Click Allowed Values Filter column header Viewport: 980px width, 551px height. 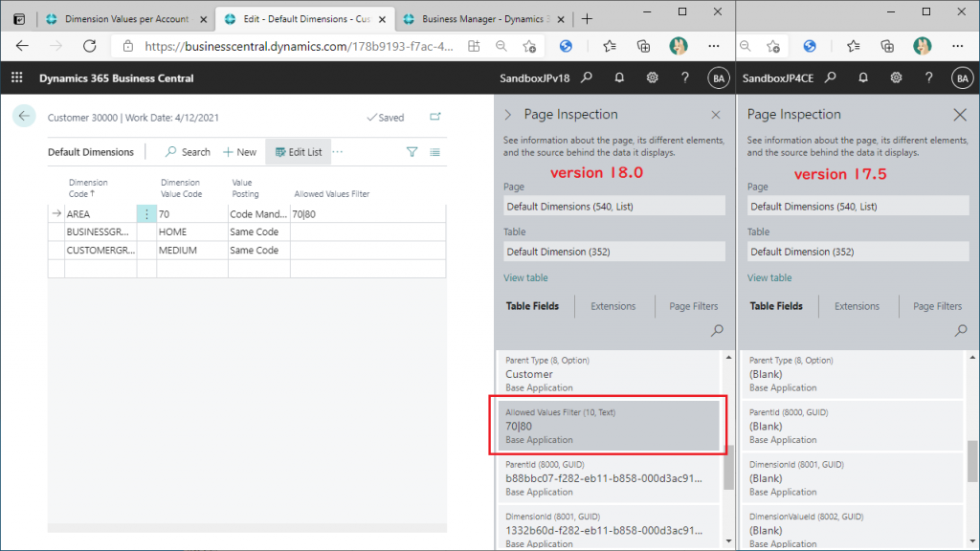coord(332,193)
